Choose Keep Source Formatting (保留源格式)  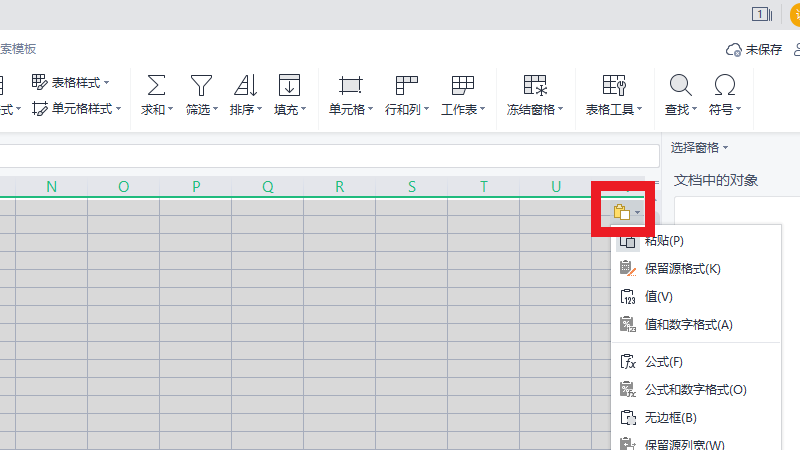point(682,268)
